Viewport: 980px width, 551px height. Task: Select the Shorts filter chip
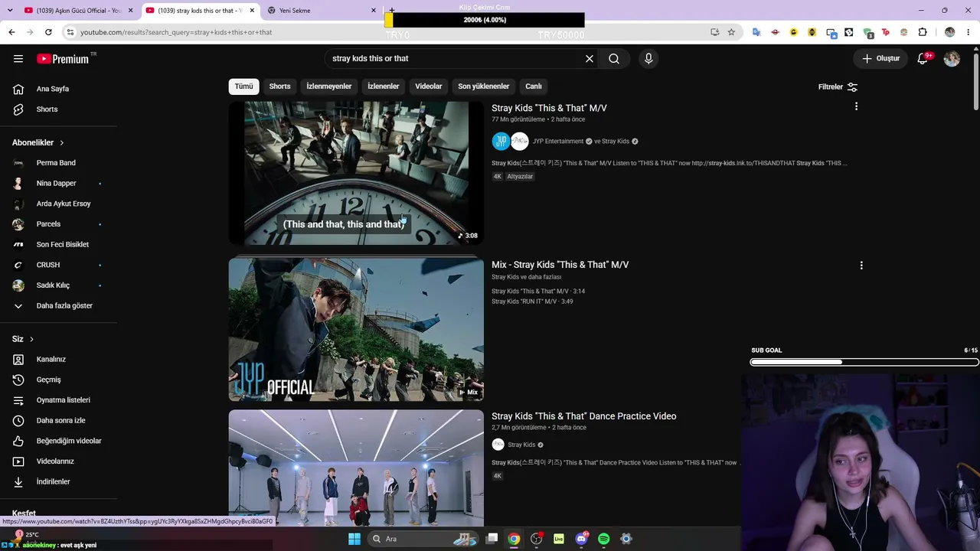279,86
